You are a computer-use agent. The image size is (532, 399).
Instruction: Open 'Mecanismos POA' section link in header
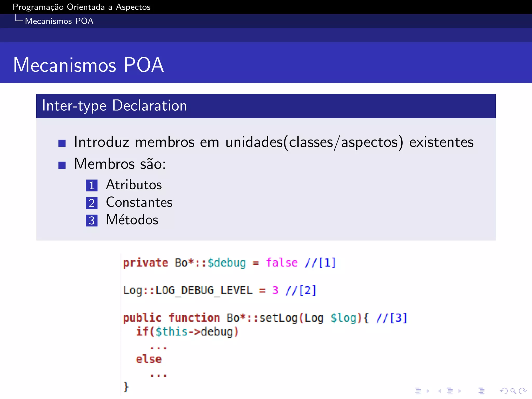(x=59, y=21)
